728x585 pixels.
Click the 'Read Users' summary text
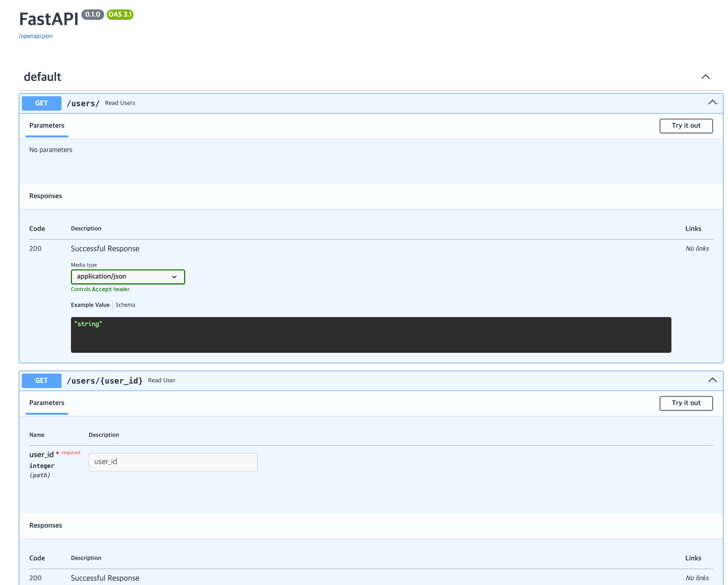(x=120, y=103)
